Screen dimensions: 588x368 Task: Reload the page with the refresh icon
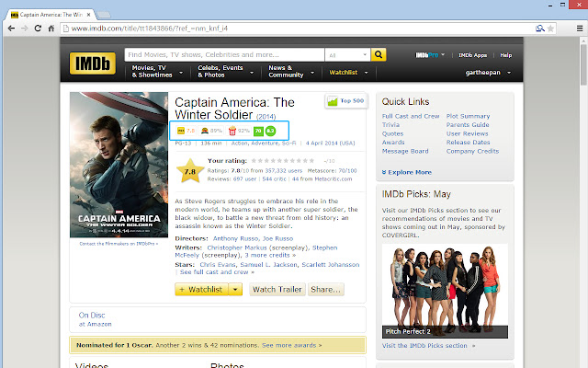click(x=38, y=29)
